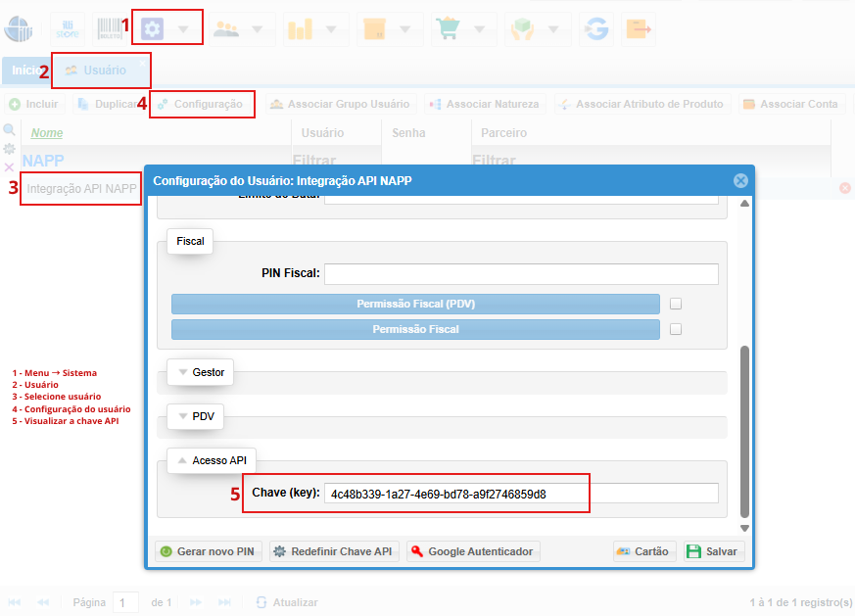Expand the PDV section
This screenshot has width=855, height=616.
196,416
